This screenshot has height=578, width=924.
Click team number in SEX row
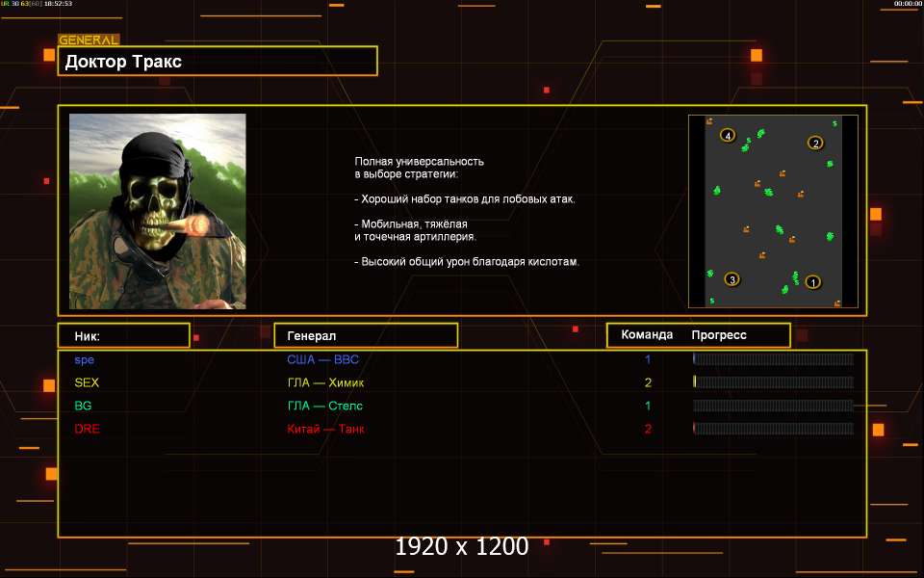(648, 382)
